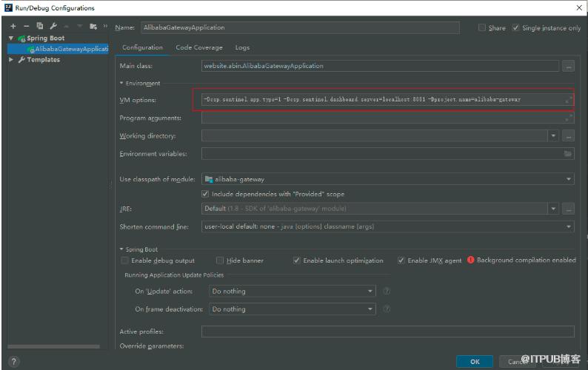588x370 pixels.
Task: Copy the selected configuration
Action: coord(40,26)
